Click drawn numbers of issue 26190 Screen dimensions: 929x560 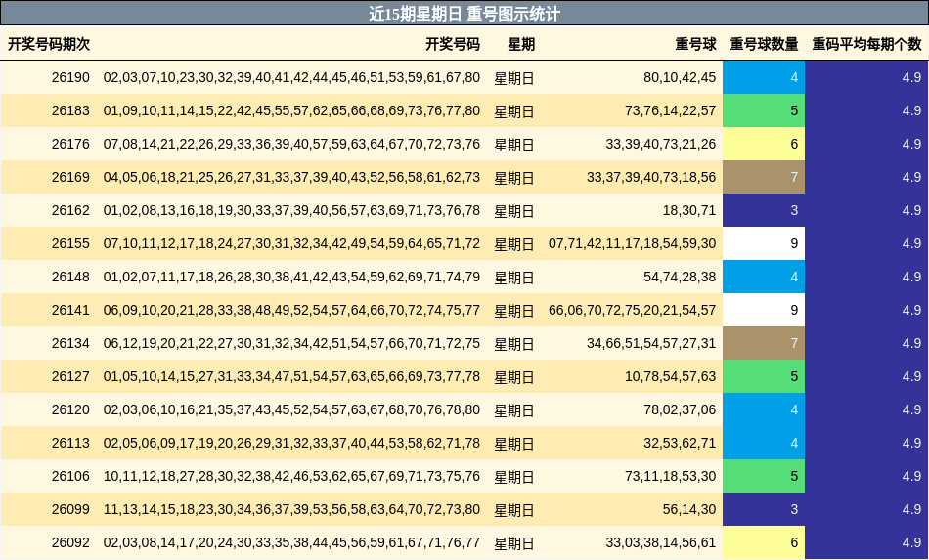(291, 77)
